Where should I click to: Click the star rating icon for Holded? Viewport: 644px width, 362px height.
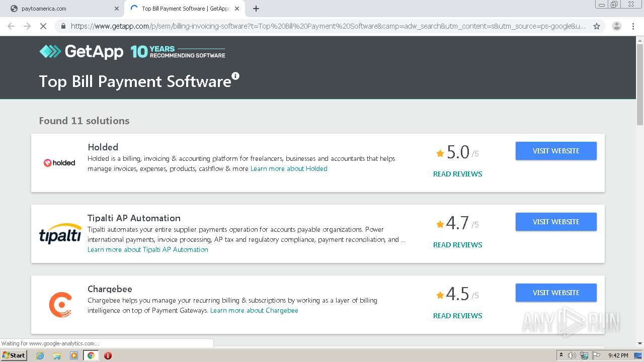coord(440,153)
